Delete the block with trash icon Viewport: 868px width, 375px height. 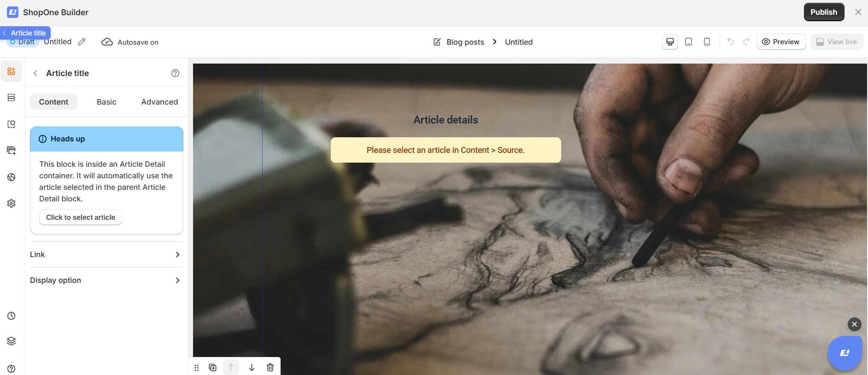pos(270,367)
